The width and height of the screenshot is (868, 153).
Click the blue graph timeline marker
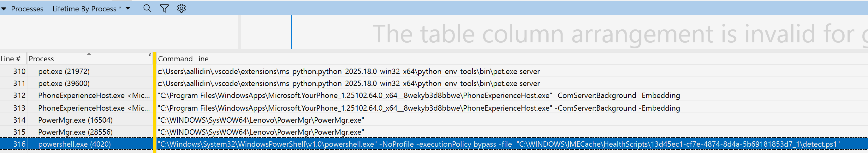291,32
